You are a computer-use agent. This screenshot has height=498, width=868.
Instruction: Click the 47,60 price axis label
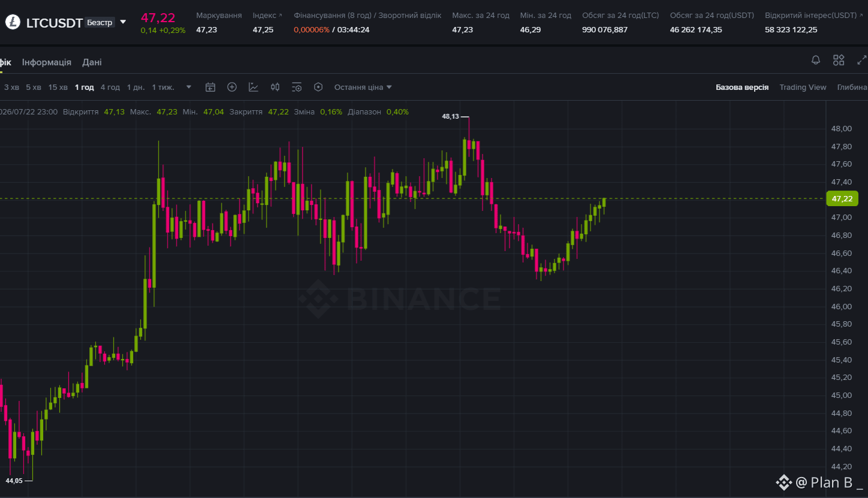click(842, 164)
